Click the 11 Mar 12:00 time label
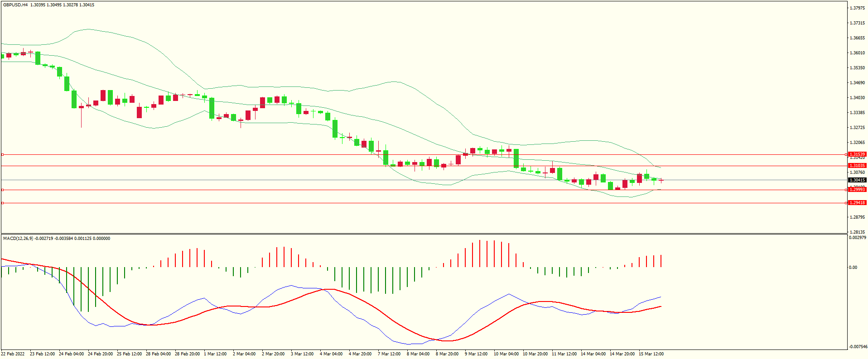Image resolution: width=868 pixels, height=359 pixels. click(x=564, y=354)
